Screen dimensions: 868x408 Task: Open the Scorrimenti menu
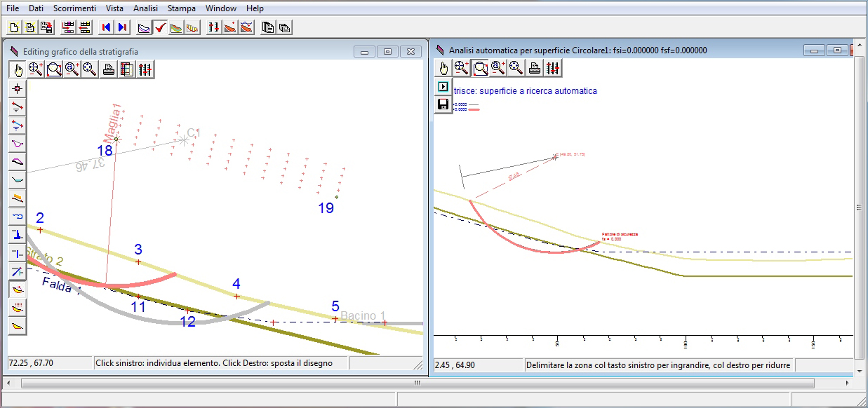(x=74, y=8)
